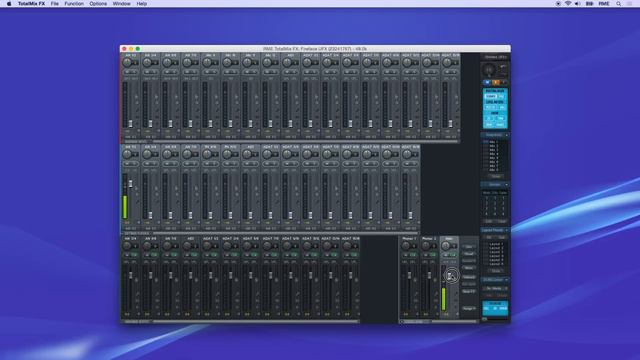Open settings wrench on hardware input AN 1/2
This screenshot has height=360, width=640.
137,109
